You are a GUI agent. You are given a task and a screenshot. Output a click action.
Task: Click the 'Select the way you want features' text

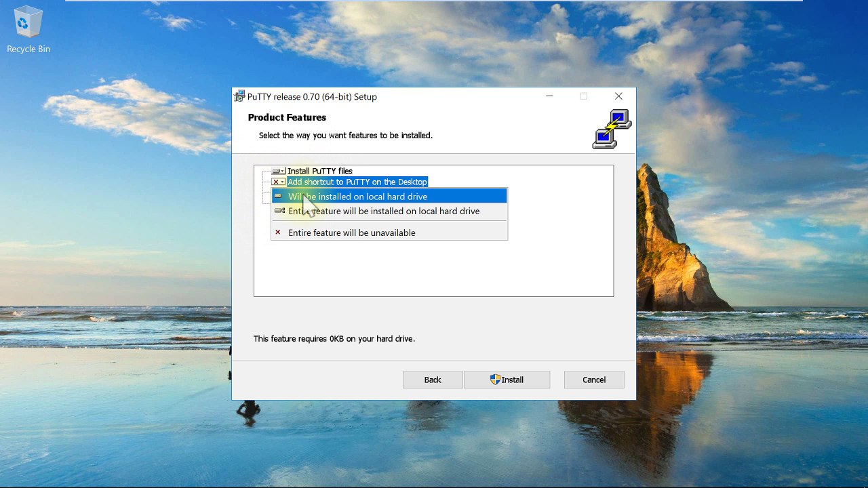pyautogui.click(x=345, y=136)
